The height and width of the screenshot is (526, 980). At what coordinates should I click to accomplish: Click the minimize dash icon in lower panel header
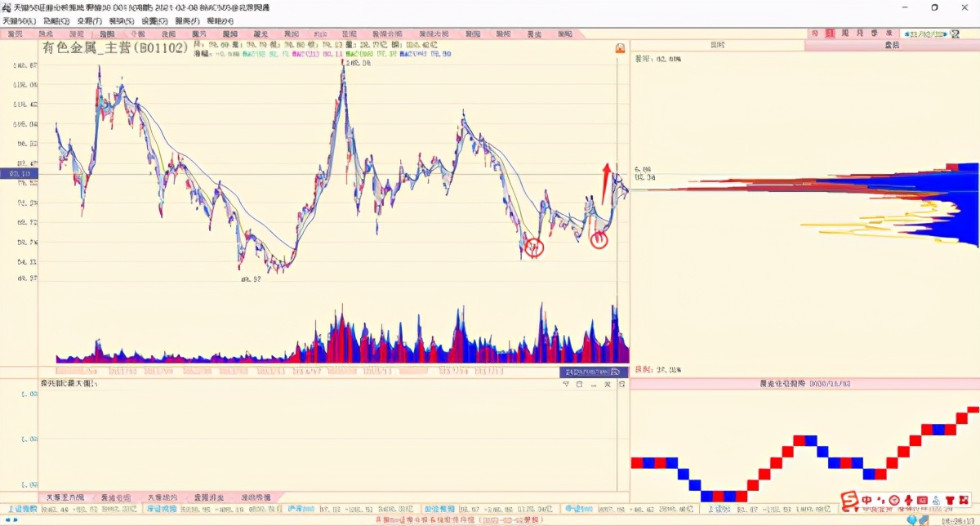[594, 386]
